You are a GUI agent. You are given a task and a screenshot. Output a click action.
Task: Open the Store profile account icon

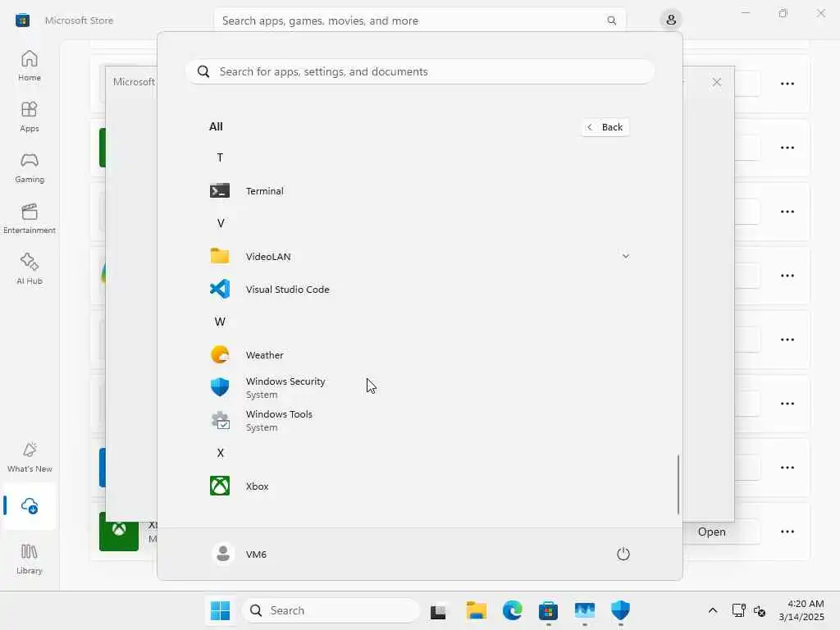point(671,21)
